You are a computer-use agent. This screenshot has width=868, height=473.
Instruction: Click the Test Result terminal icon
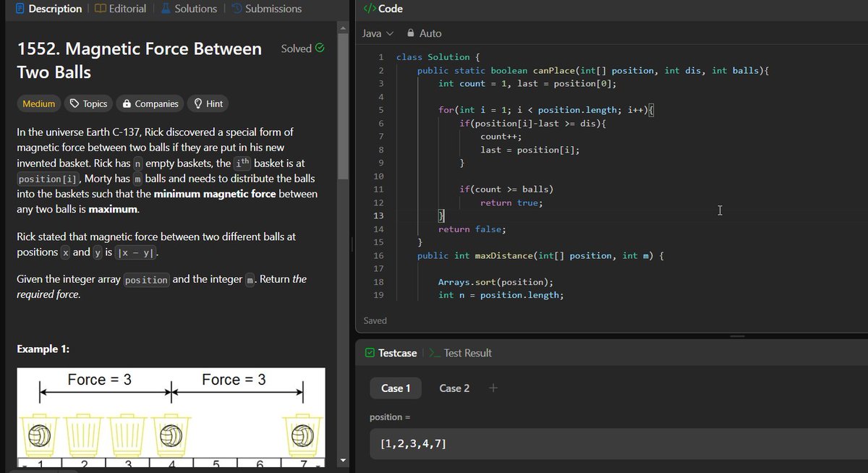click(x=435, y=354)
